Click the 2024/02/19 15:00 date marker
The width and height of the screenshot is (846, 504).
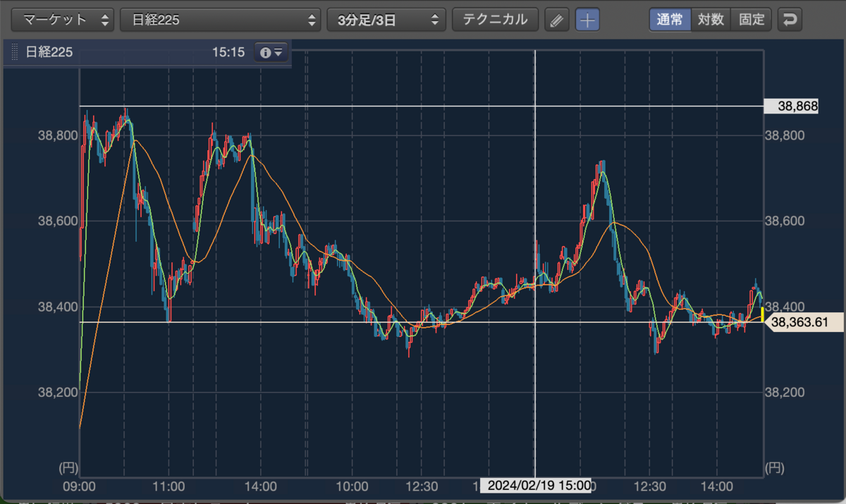(535, 486)
